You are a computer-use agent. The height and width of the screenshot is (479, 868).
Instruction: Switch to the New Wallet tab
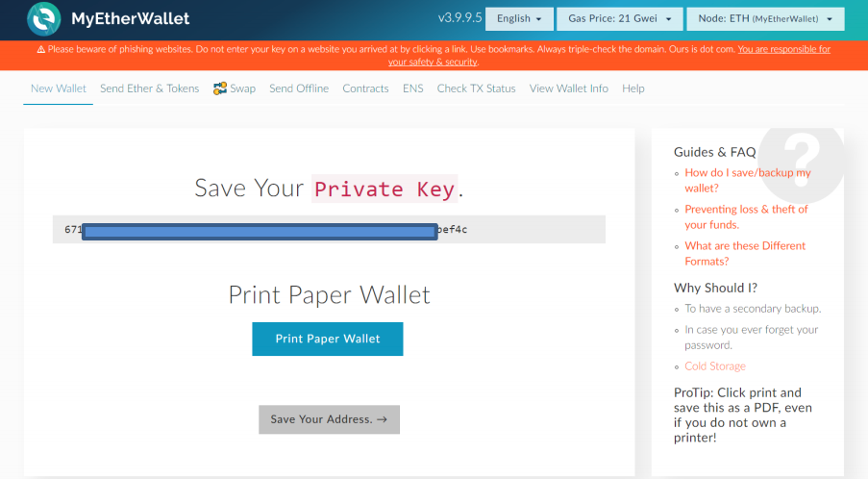pos(58,88)
